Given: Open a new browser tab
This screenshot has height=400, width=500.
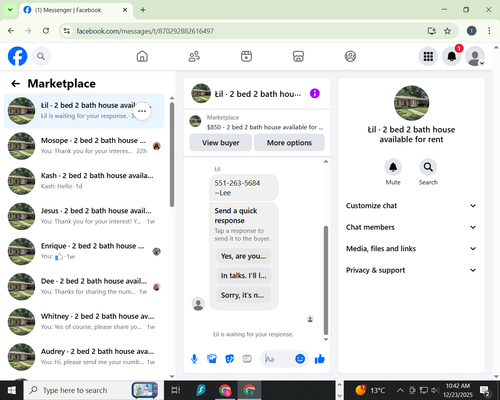Looking at the screenshot, I should [x=143, y=10].
